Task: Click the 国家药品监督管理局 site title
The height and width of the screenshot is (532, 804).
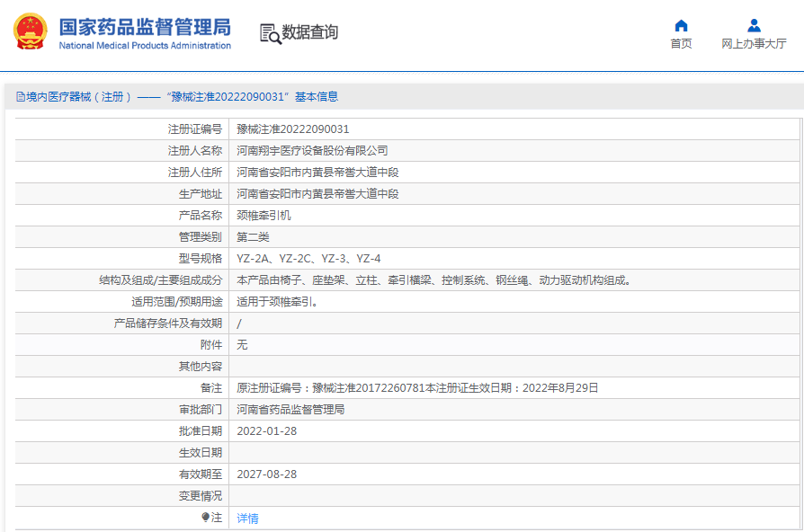Action: [x=145, y=27]
